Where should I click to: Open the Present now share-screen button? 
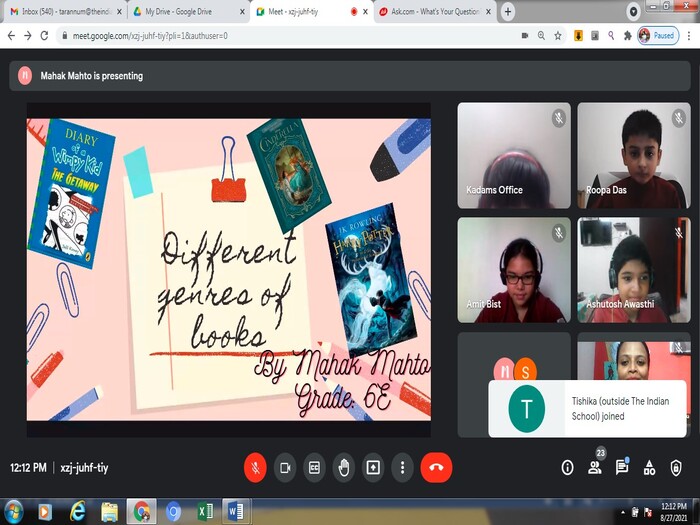(x=373, y=468)
